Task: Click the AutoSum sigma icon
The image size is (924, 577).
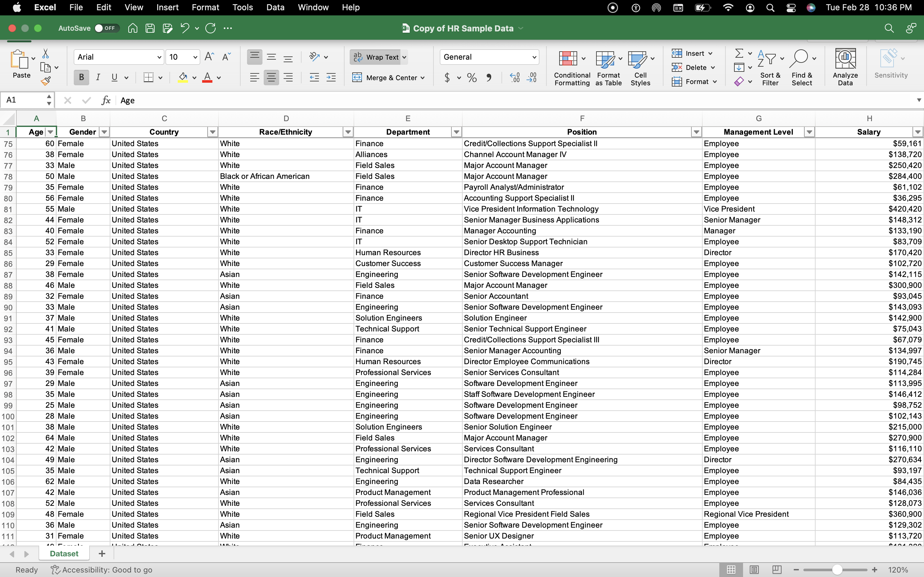Action: (739, 53)
